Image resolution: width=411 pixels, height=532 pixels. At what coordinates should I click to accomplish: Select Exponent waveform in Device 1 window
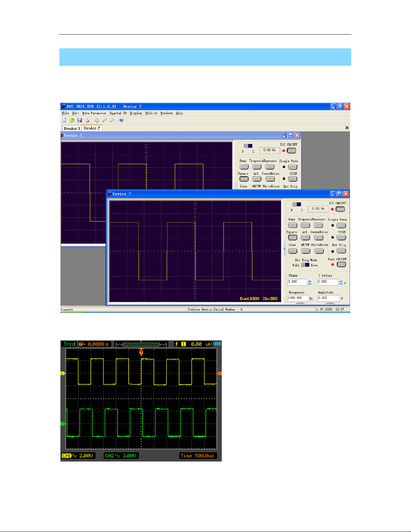coord(270,167)
